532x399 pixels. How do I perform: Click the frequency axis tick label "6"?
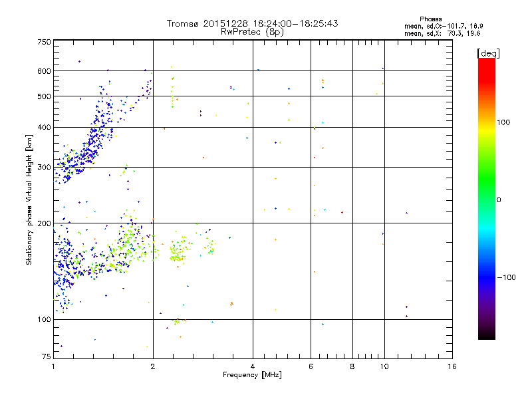click(x=311, y=366)
